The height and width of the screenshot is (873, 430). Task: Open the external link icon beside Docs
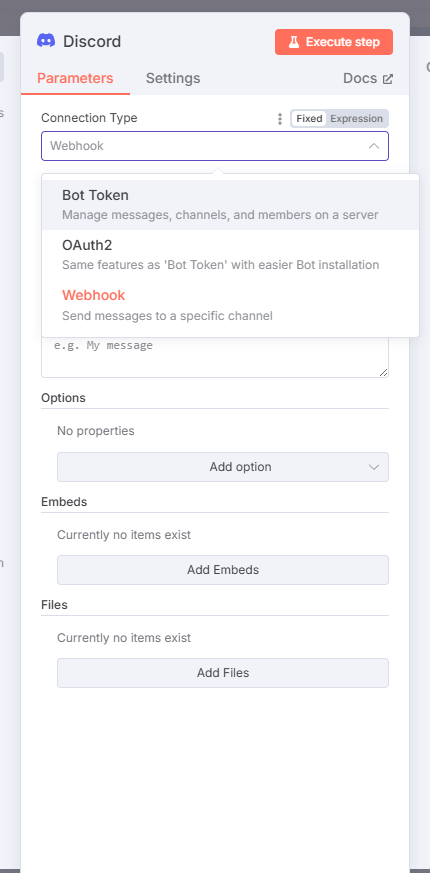388,79
